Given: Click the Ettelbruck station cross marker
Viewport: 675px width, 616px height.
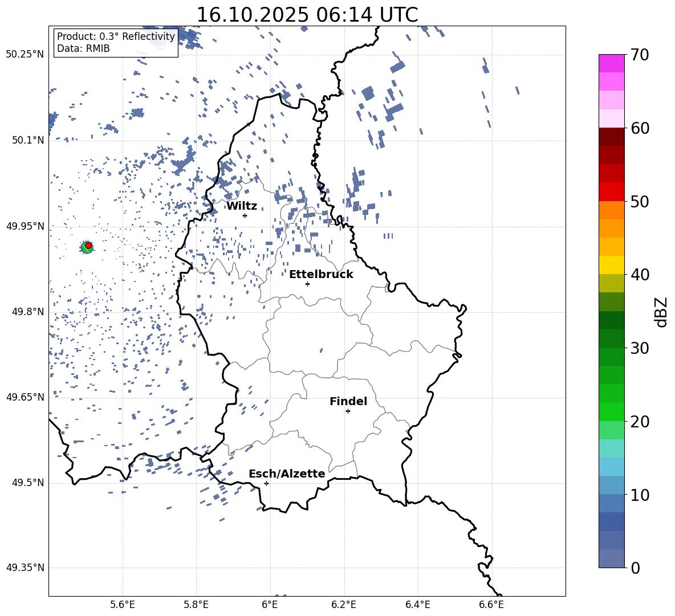Looking at the screenshot, I should 307,284.
